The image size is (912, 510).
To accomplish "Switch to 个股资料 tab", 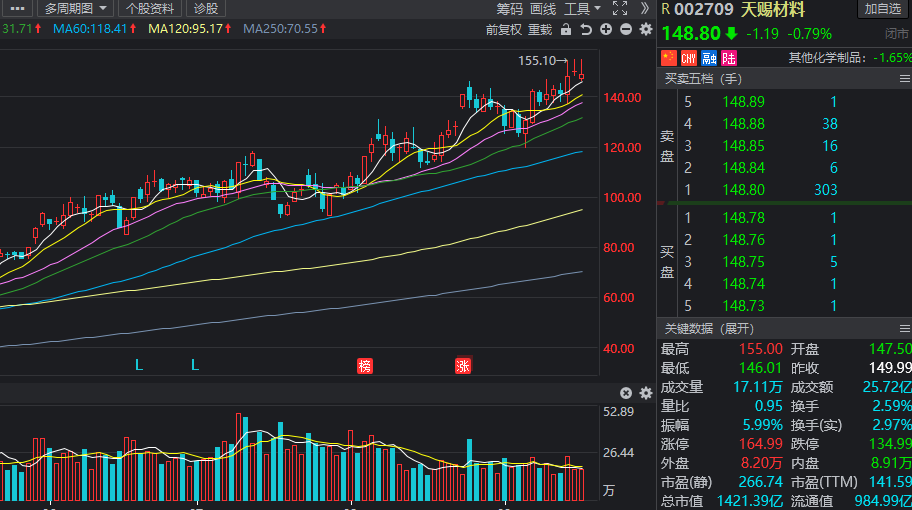I will tap(149, 8).
